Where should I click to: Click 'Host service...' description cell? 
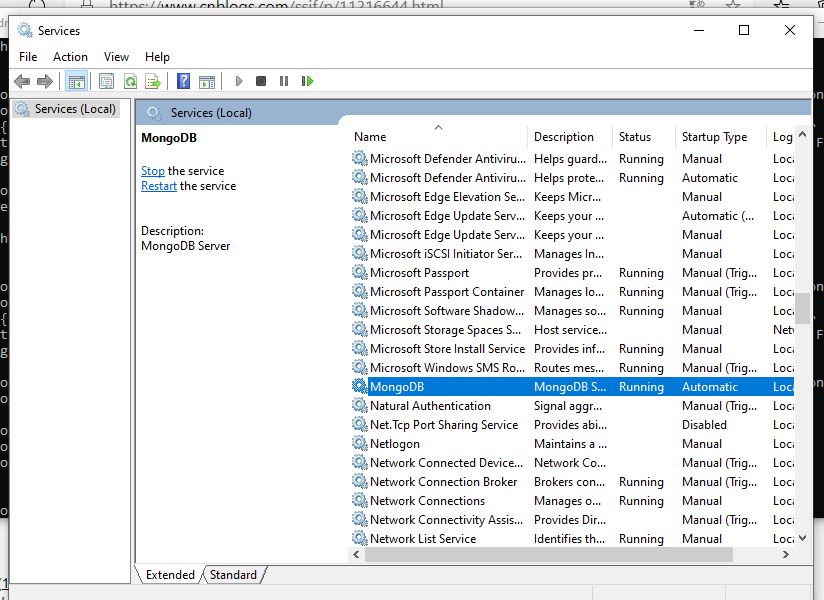pyautogui.click(x=570, y=330)
